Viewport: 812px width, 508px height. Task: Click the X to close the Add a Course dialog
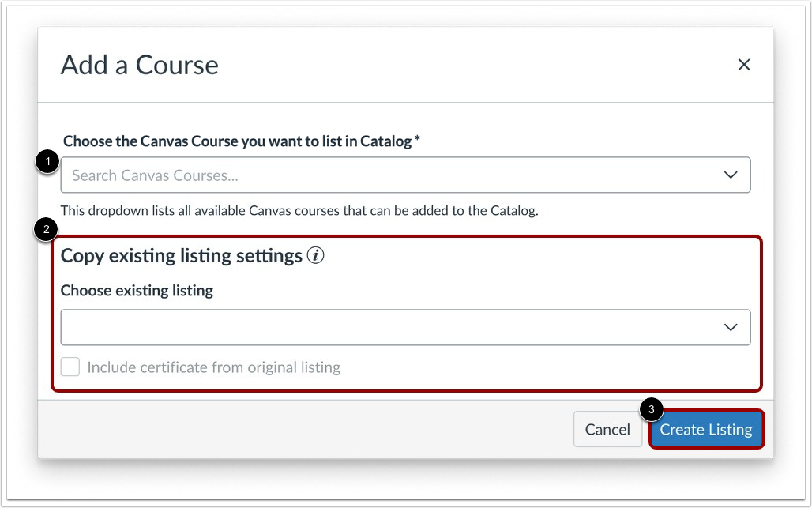[x=743, y=65]
